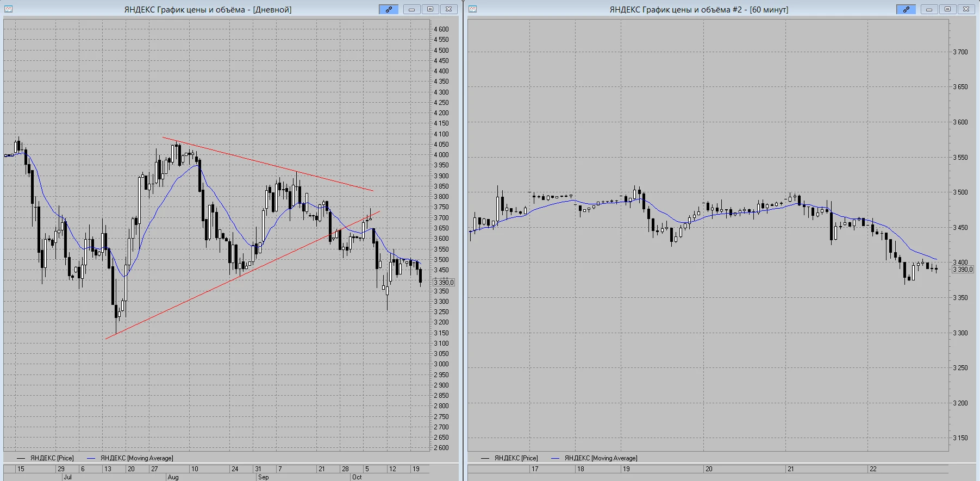Maximize the 60-minute chart #2 window
Image resolution: width=980 pixels, height=481 pixels.
point(947,9)
